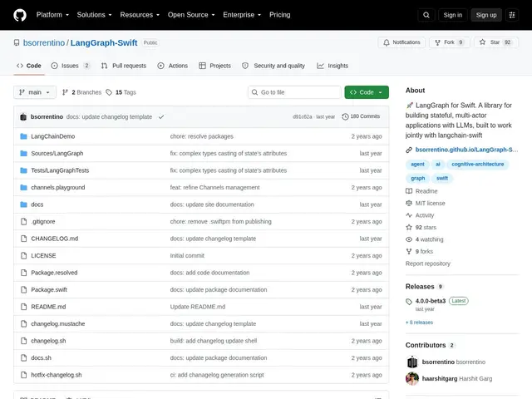Click the tag icon next to 4.0.0-beta3
This screenshot has height=399, width=532.
(409, 301)
